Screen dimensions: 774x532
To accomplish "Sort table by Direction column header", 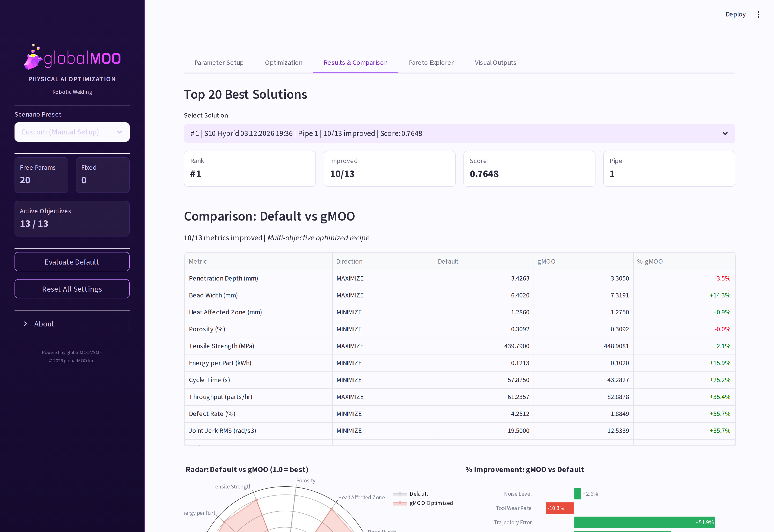I will [x=383, y=261].
